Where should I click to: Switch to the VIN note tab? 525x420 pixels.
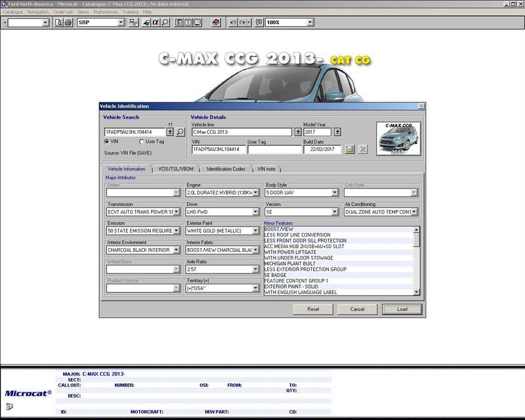point(266,169)
